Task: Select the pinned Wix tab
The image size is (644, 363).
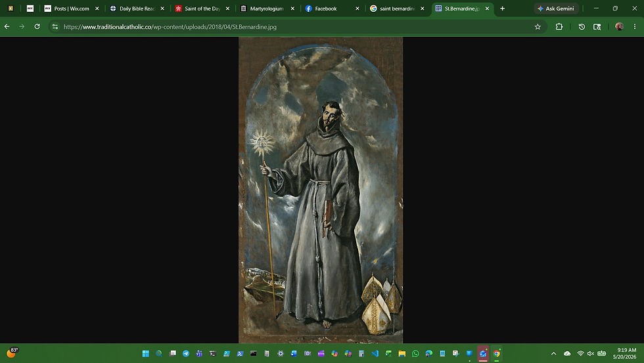Action: (30, 8)
